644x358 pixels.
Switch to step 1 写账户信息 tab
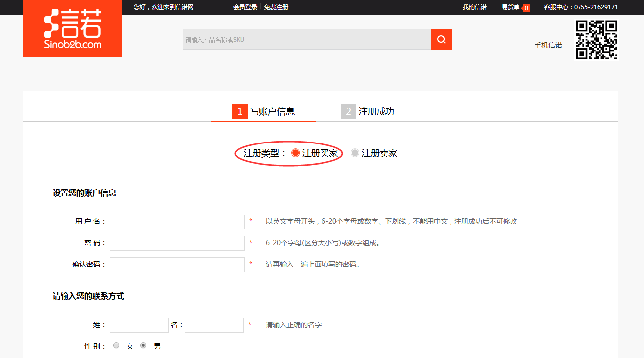[263, 111]
